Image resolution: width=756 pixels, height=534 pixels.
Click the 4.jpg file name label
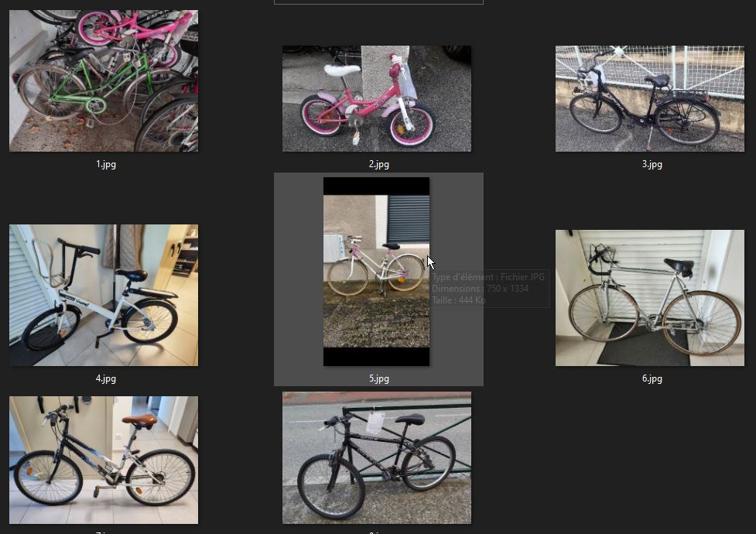tap(105, 378)
